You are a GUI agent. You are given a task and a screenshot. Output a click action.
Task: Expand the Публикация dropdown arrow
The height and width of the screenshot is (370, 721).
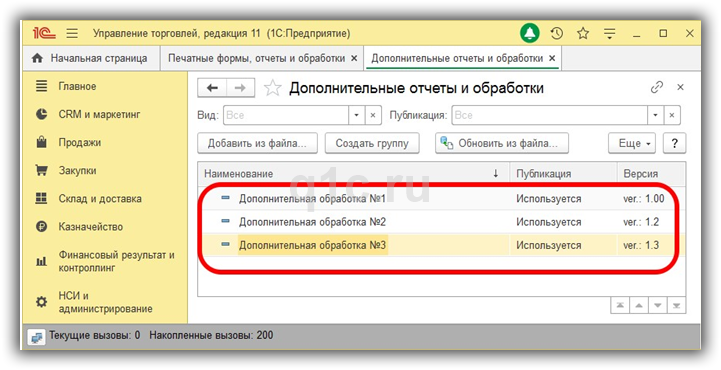coord(655,115)
